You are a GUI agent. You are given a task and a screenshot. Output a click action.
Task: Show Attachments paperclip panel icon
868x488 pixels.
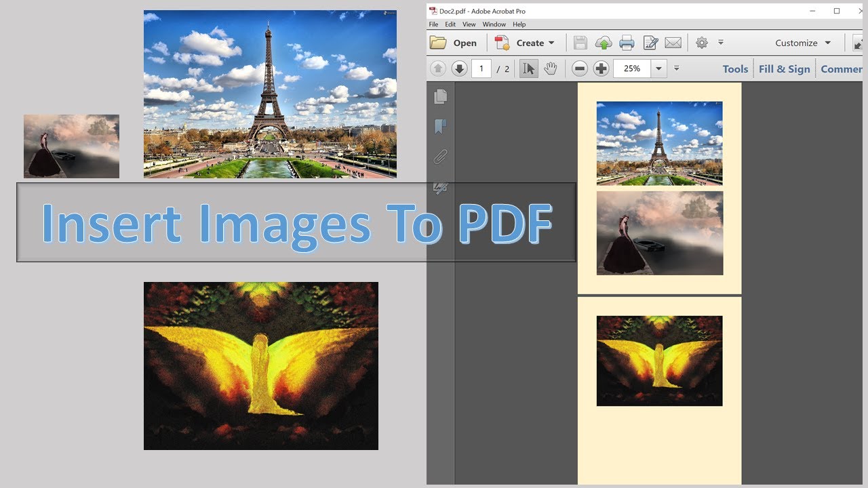pyautogui.click(x=441, y=157)
